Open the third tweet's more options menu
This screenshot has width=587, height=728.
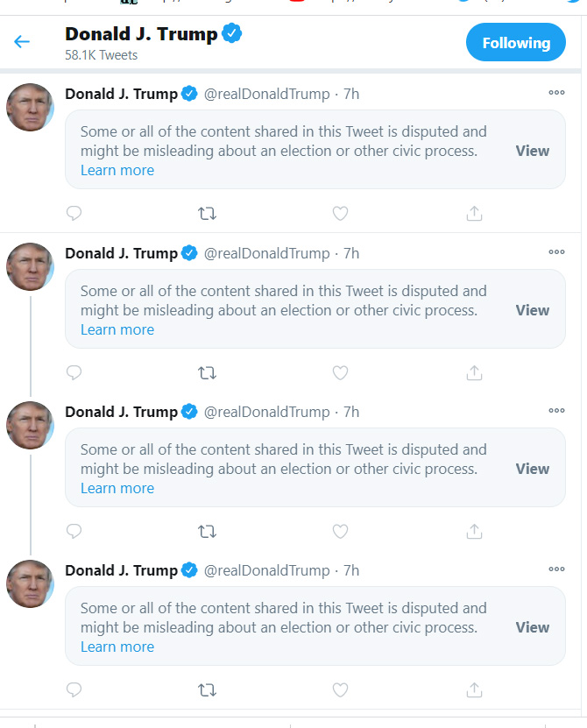coord(556,411)
